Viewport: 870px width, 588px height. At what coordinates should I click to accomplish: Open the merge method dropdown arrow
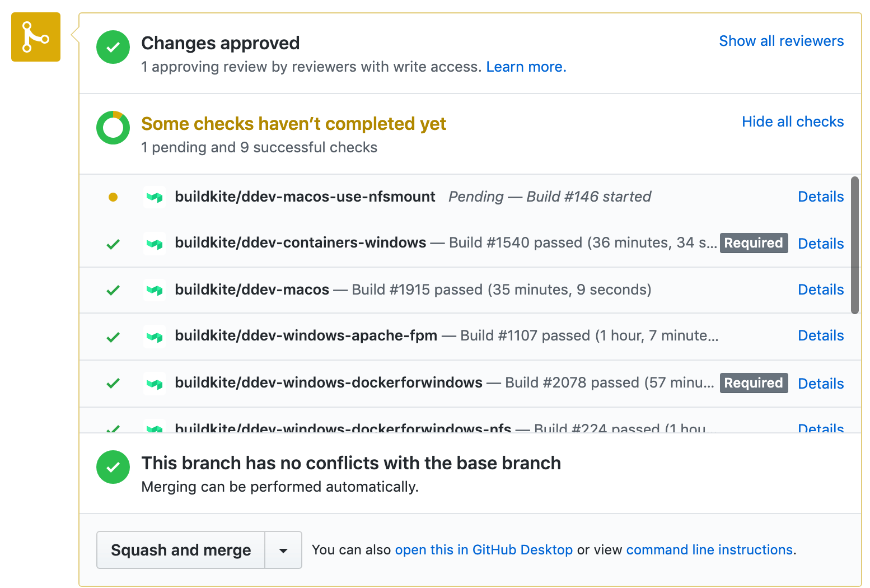click(x=283, y=549)
